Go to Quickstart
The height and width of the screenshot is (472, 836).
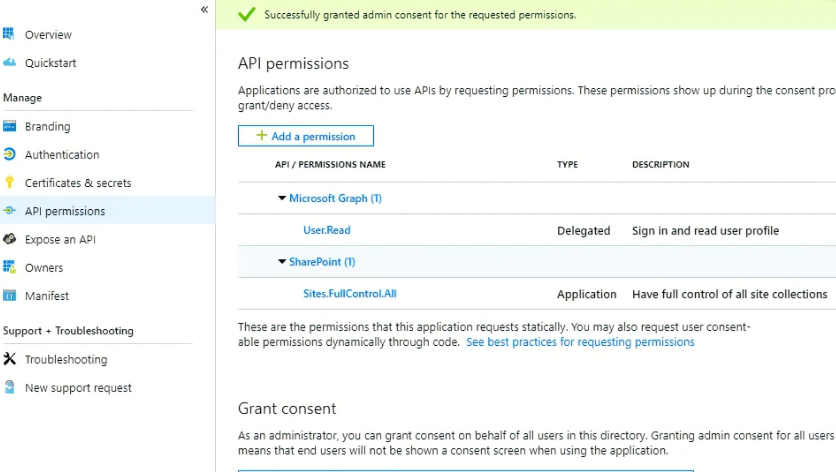click(51, 63)
